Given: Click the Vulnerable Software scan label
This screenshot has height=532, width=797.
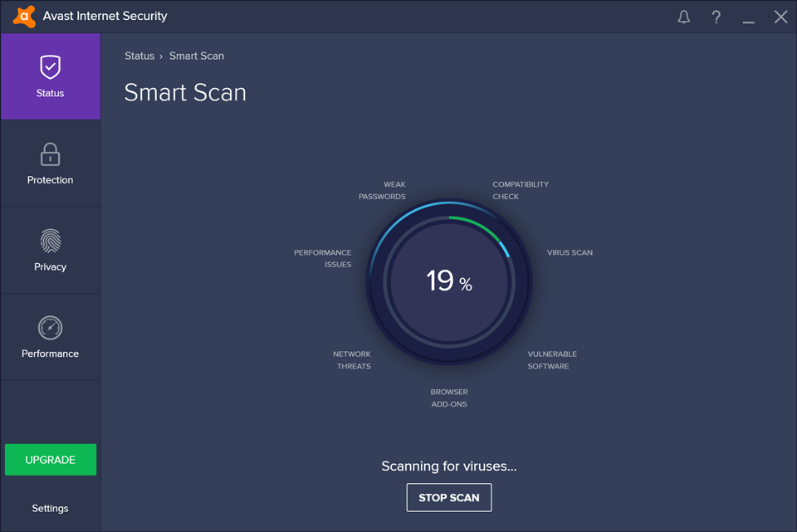Looking at the screenshot, I should 551,359.
